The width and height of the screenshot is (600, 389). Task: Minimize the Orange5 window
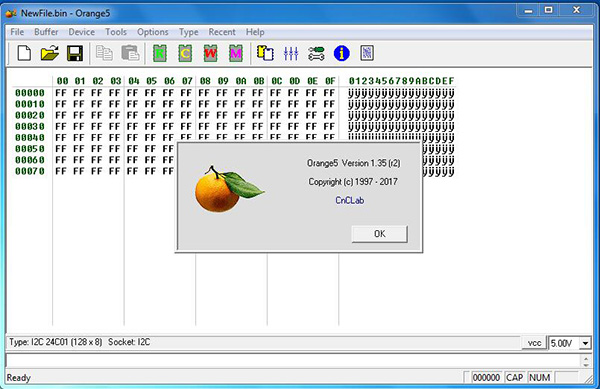tap(528, 11)
